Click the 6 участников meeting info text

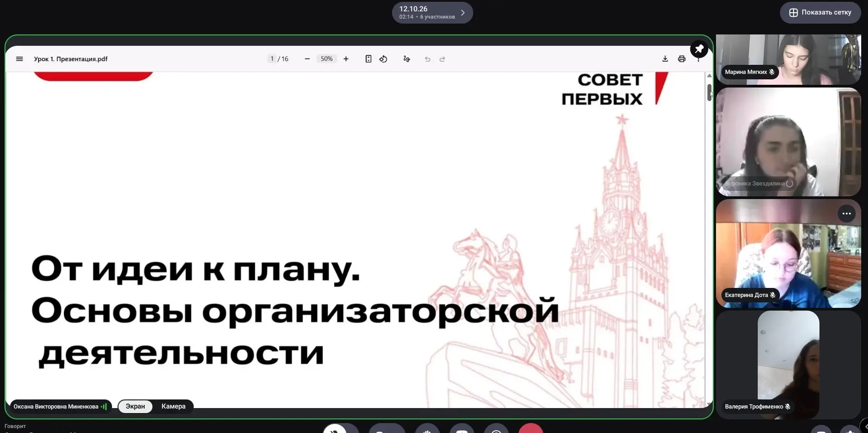point(437,17)
